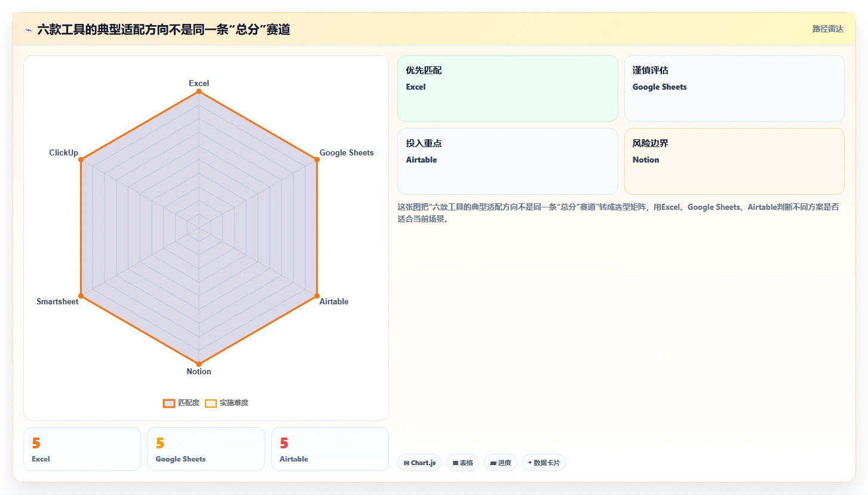The width and height of the screenshot is (868, 495).
Task: Click the Excel axis label on radar
Action: point(199,83)
